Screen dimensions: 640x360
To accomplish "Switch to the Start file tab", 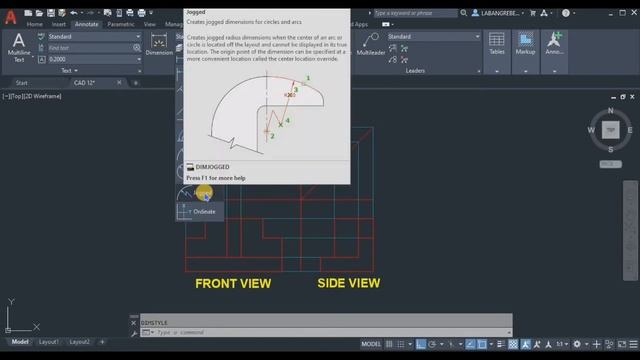I will click(x=21, y=83).
